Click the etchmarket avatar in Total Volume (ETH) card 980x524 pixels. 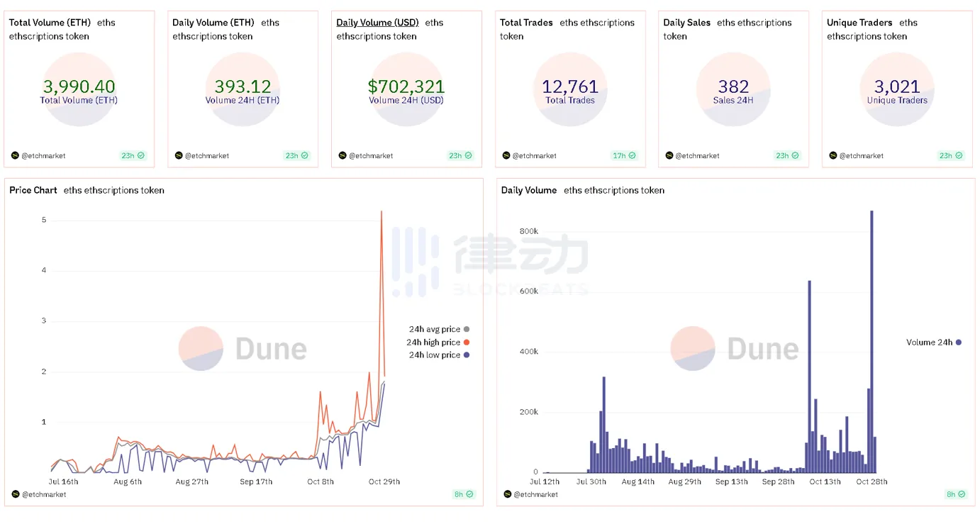tap(15, 155)
